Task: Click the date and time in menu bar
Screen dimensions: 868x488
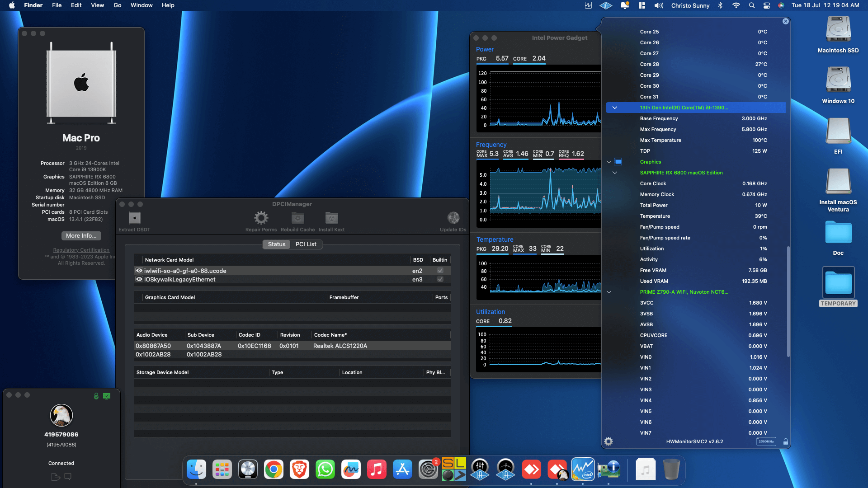Action: click(825, 5)
